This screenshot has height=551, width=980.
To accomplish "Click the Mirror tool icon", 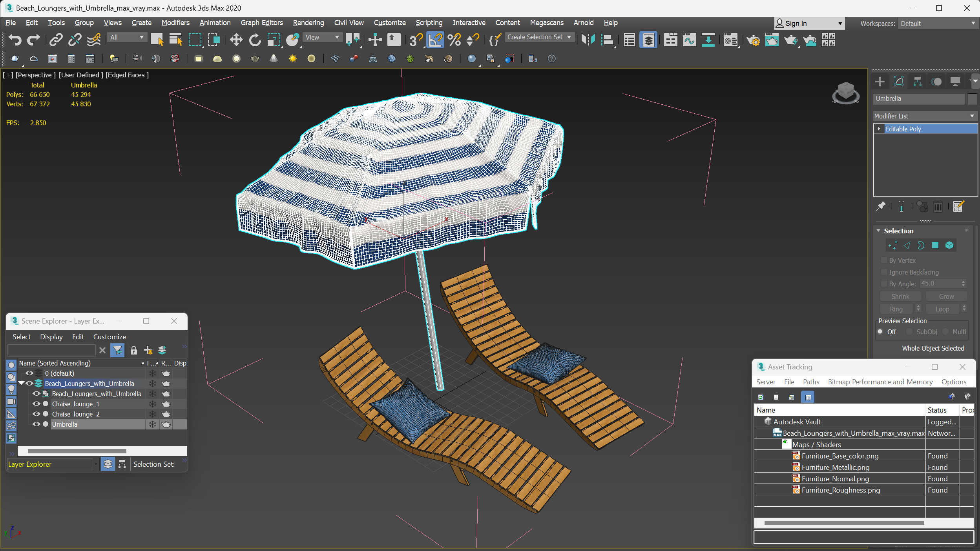I will [588, 40].
